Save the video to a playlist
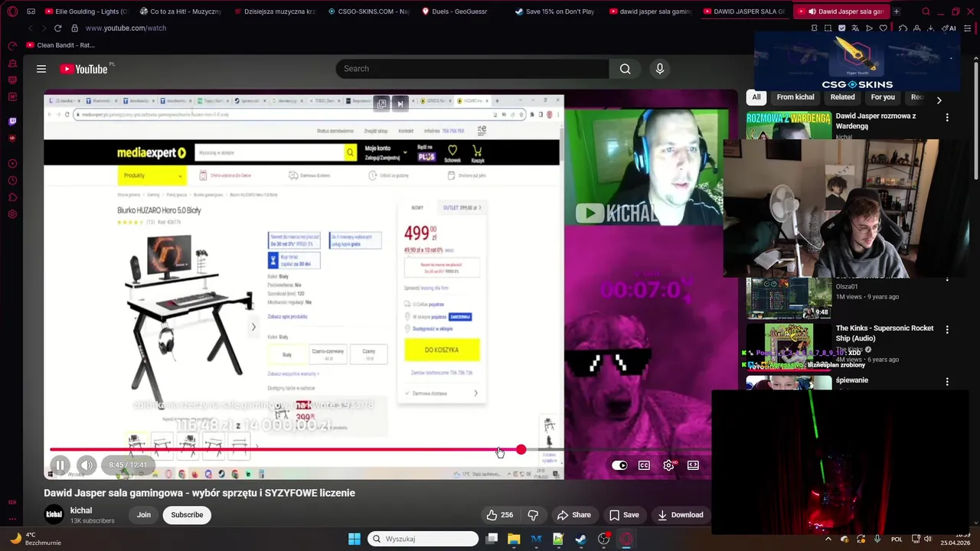The width and height of the screenshot is (980, 551). tap(624, 515)
